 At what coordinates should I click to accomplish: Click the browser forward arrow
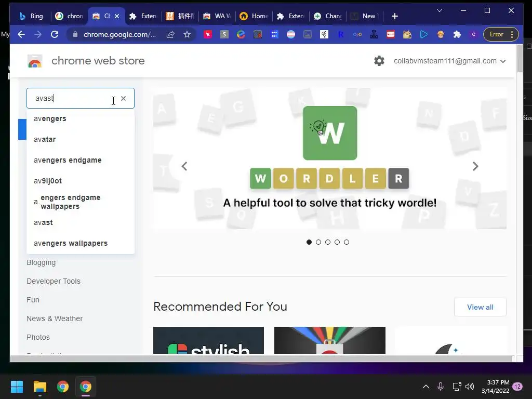pos(37,34)
